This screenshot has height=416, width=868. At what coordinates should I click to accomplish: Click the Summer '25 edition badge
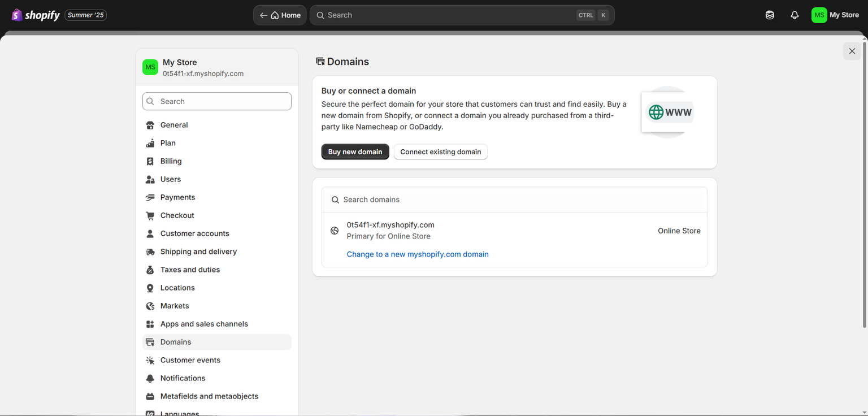[86, 15]
